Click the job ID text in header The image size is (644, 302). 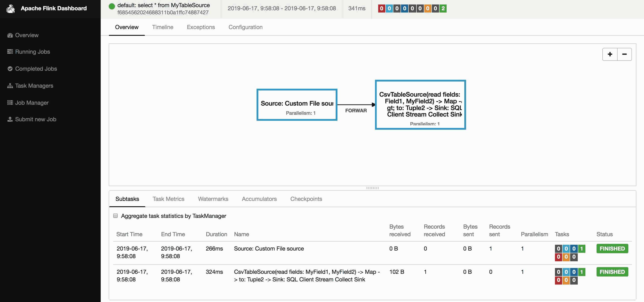click(163, 13)
